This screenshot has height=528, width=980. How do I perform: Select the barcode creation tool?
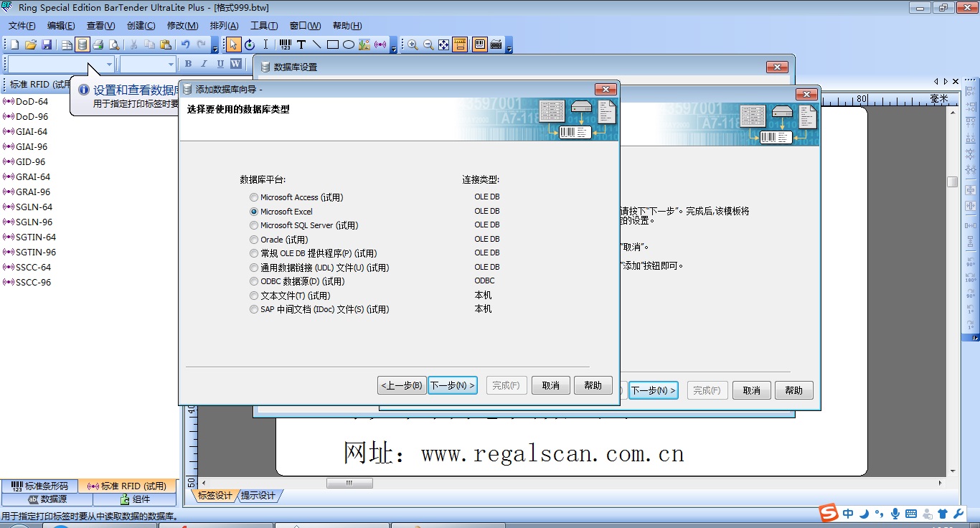pos(286,44)
